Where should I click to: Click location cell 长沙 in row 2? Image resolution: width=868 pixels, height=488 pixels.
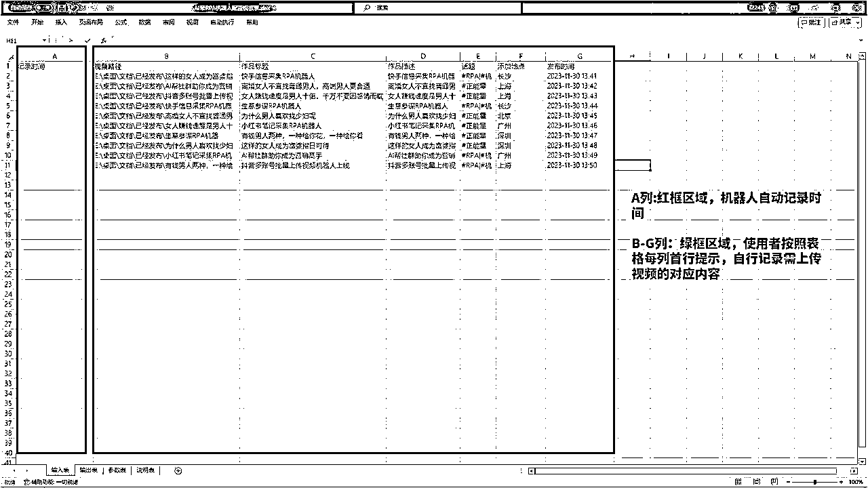(520, 77)
